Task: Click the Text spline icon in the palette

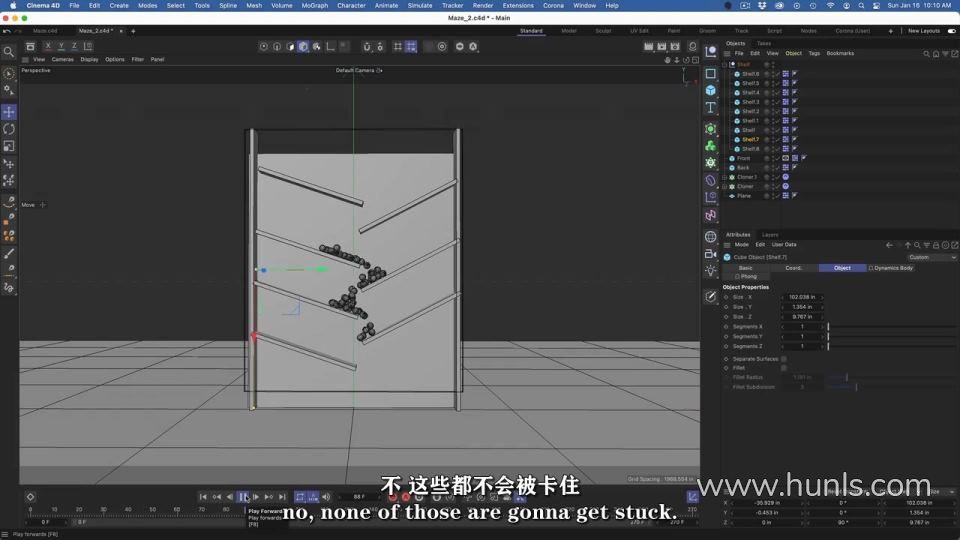Action: pos(710,108)
